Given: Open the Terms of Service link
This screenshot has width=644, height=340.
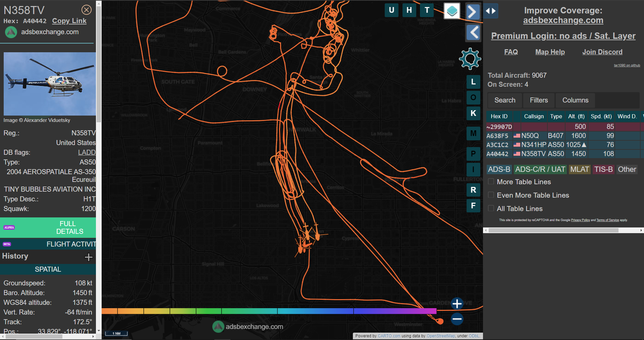Looking at the screenshot, I should [x=607, y=220].
